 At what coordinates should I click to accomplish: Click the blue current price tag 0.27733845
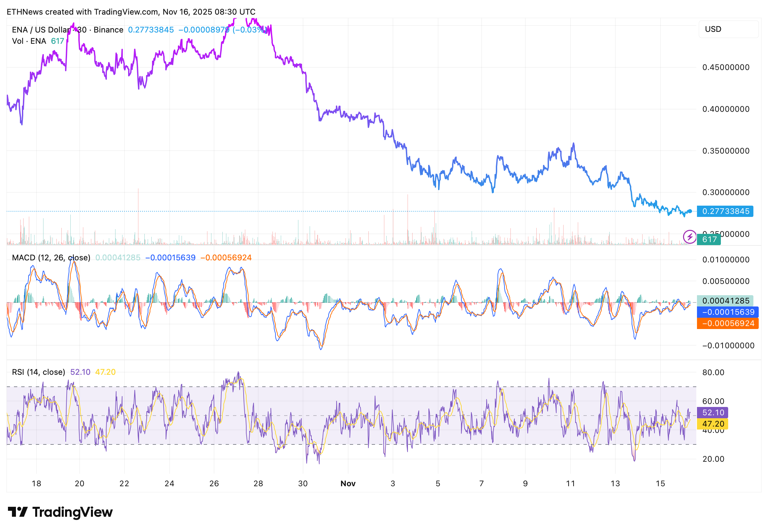click(x=725, y=211)
